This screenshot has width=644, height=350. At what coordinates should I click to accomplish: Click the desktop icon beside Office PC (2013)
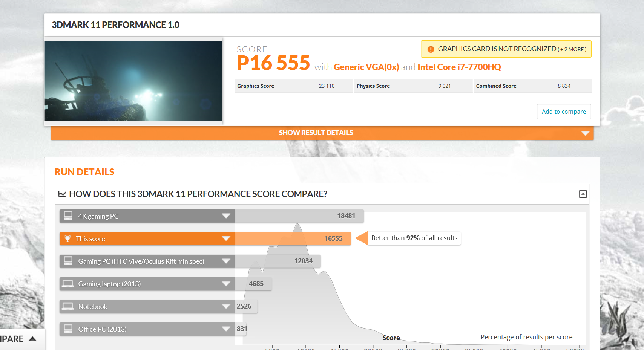point(68,329)
